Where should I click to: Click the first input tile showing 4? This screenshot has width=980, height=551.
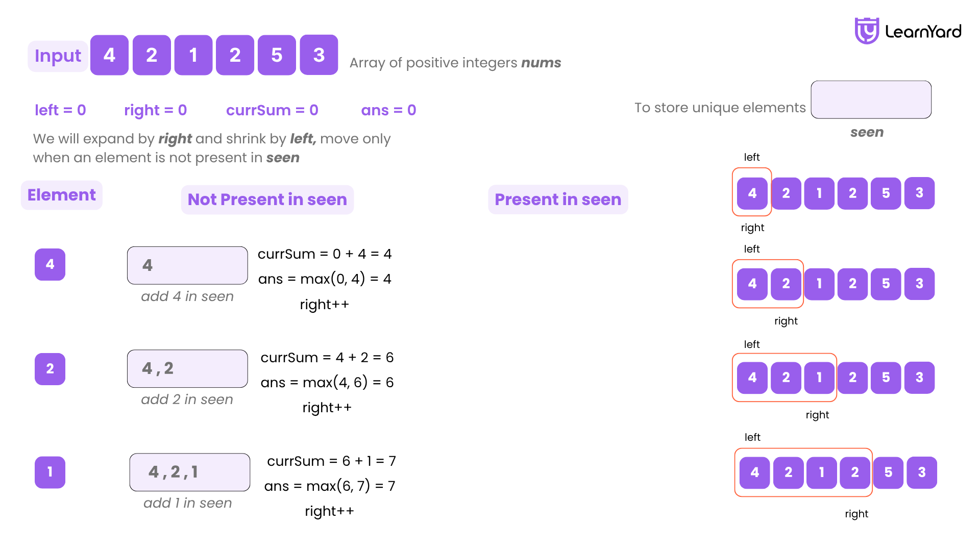click(x=109, y=55)
